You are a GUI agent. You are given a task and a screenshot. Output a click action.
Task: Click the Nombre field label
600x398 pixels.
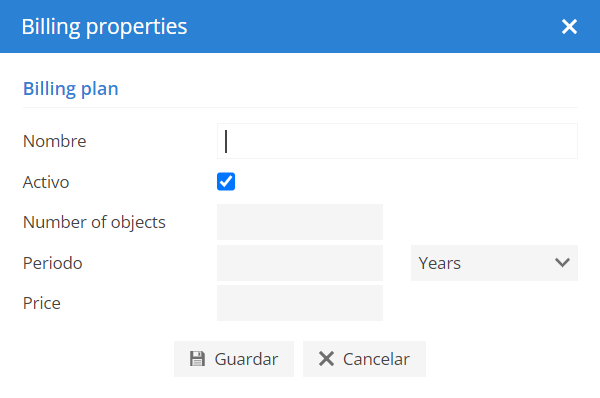point(54,141)
